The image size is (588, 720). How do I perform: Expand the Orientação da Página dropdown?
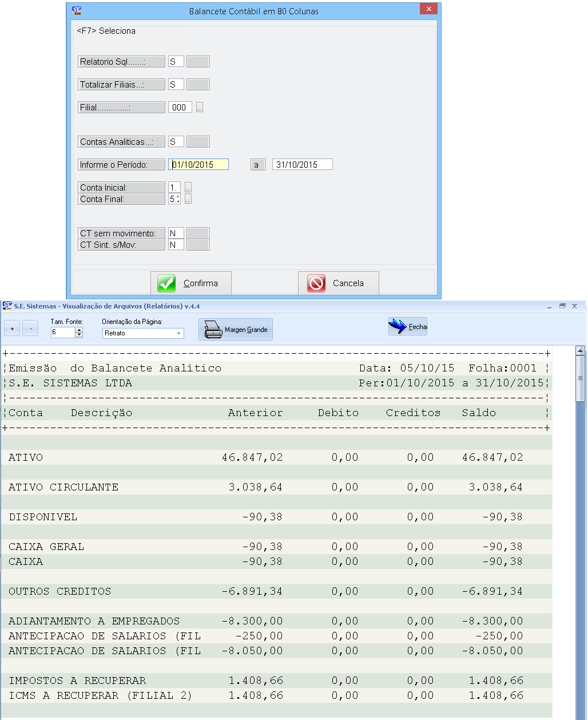(178, 333)
